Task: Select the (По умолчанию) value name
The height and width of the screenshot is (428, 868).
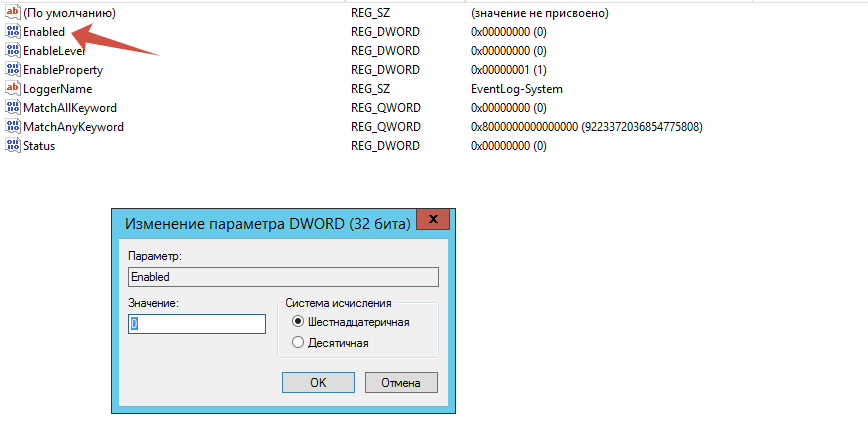Action: [70, 13]
